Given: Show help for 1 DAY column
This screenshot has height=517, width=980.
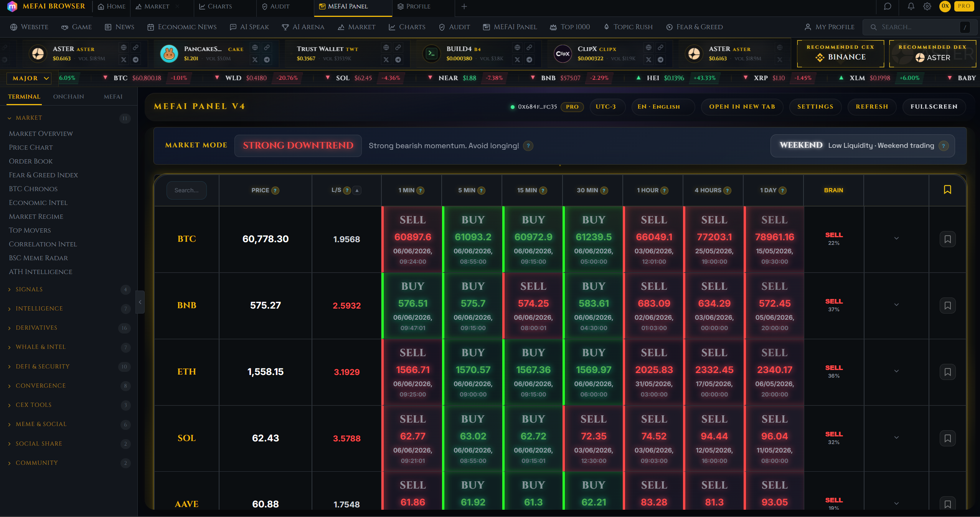Looking at the screenshot, I should click(782, 190).
